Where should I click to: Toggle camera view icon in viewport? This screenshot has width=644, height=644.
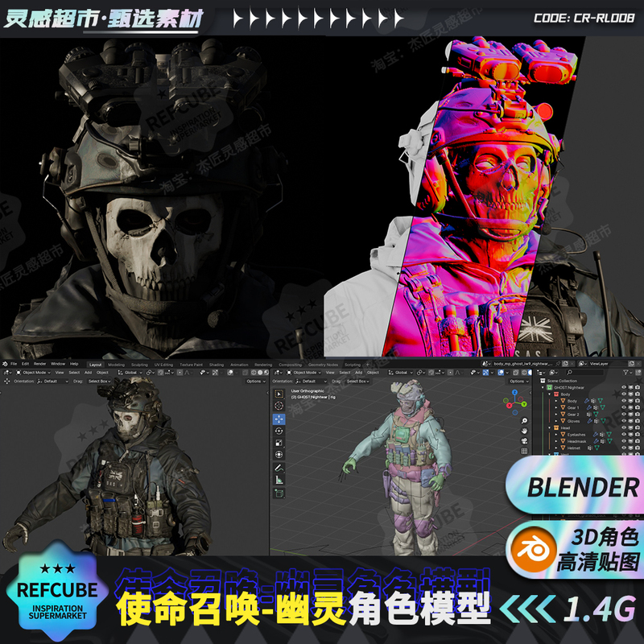click(524, 441)
